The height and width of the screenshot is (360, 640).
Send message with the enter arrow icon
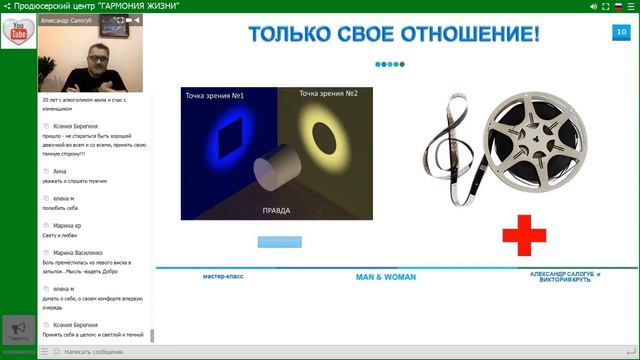pos(631,351)
